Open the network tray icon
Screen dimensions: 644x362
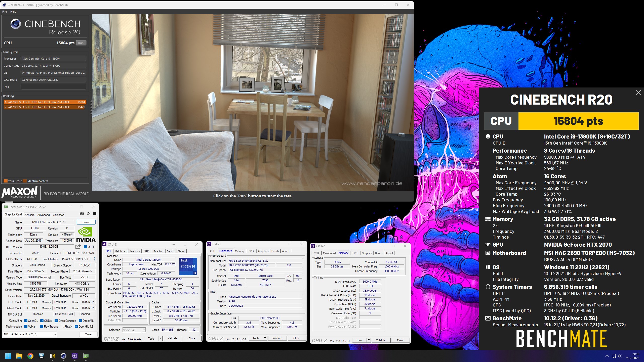click(x=614, y=356)
